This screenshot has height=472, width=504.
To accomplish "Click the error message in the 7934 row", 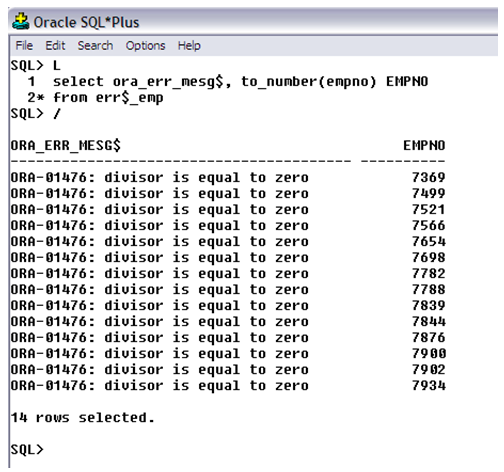I will tap(159, 386).
